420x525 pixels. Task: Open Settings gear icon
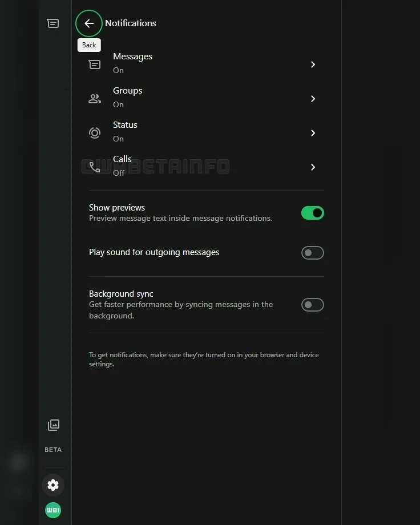[53, 485]
